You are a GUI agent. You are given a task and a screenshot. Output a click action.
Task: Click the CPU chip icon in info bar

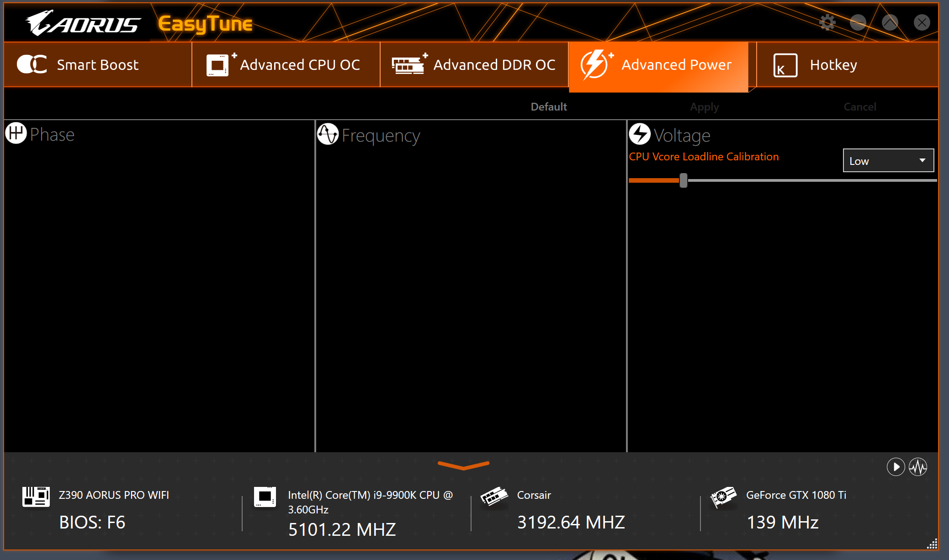tap(265, 497)
